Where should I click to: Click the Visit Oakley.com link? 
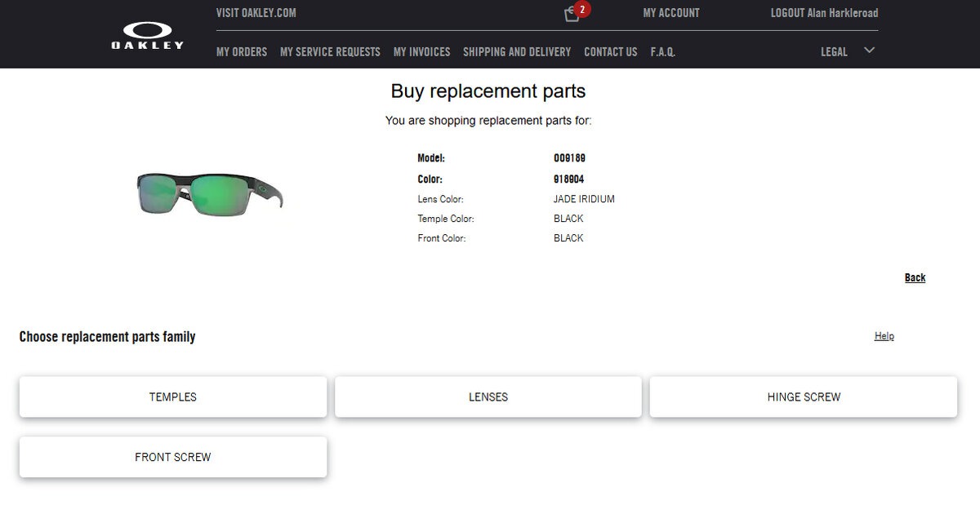tap(256, 13)
